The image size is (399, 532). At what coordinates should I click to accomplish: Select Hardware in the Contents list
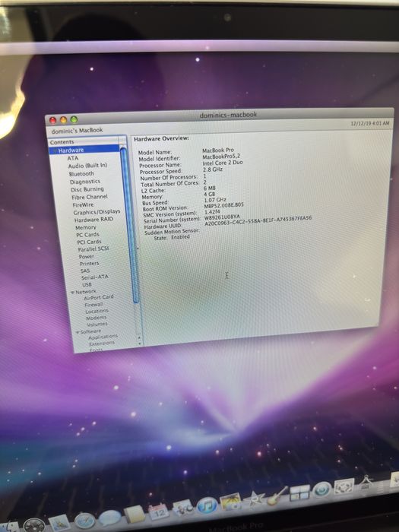coord(84,150)
